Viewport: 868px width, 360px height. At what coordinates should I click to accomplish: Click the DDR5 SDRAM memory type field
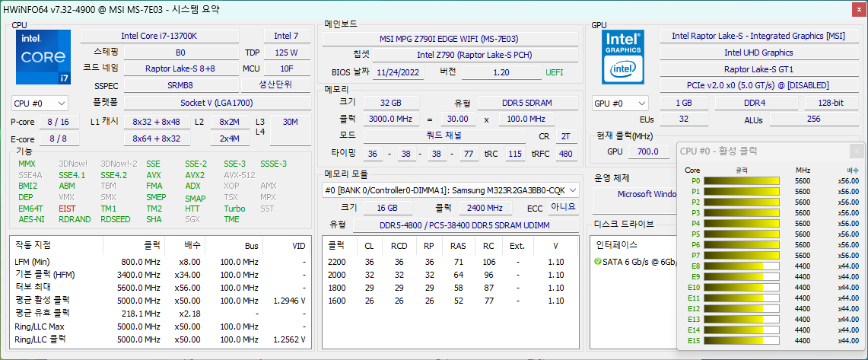click(527, 103)
